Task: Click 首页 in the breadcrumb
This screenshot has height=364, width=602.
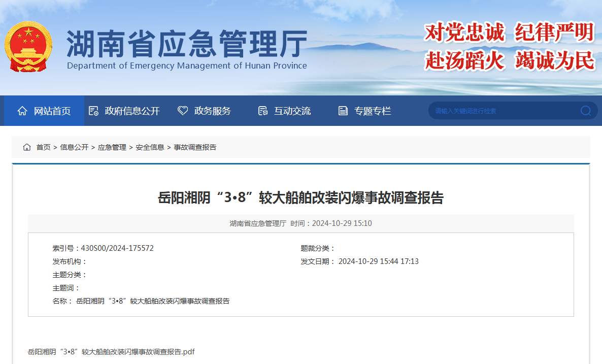Action: click(x=43, y=147)
